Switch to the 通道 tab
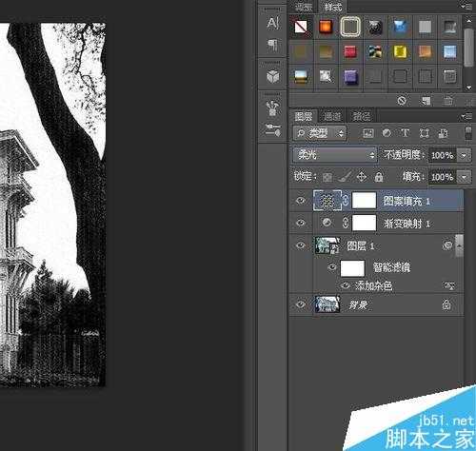 coord(332,116)
